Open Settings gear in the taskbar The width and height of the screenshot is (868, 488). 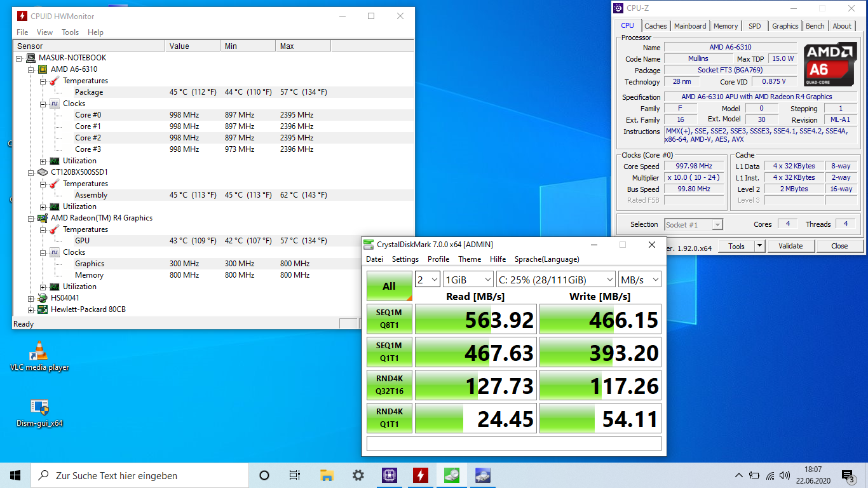click(358, 475)
